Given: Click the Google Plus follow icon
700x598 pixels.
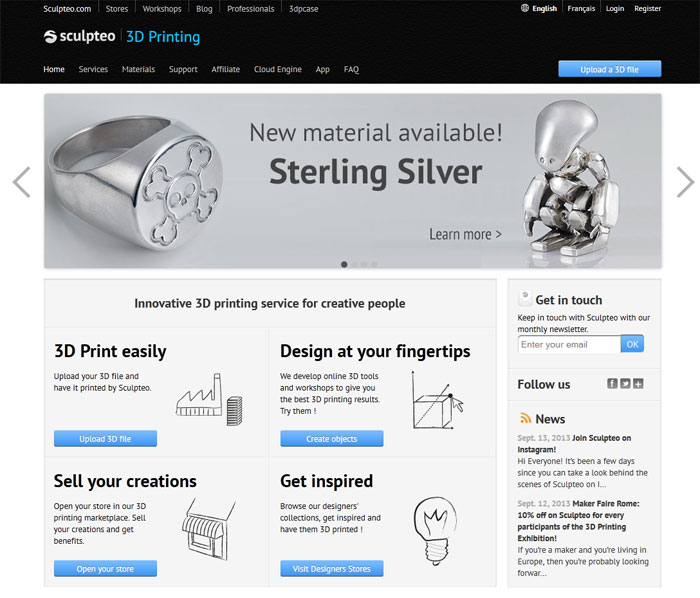Looking at the screenshot, I should (638, 384).
